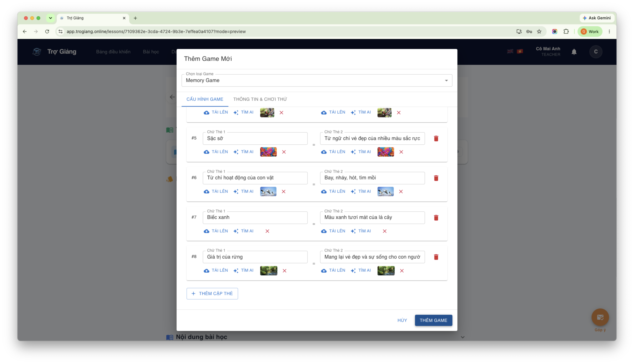634x364 pixels.
Task: Expand the 'Nội dung bài học' section chevron
Action: click(463, 337)
